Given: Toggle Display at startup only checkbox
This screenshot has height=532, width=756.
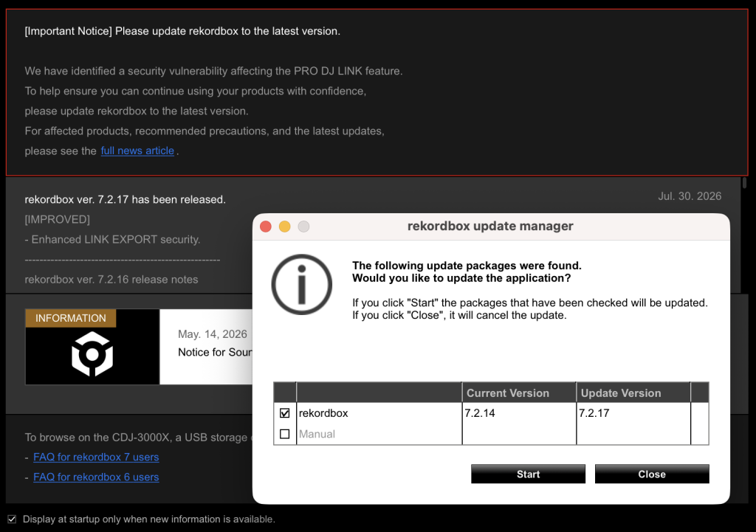Looking at the screenshot, I should [12, 519].
